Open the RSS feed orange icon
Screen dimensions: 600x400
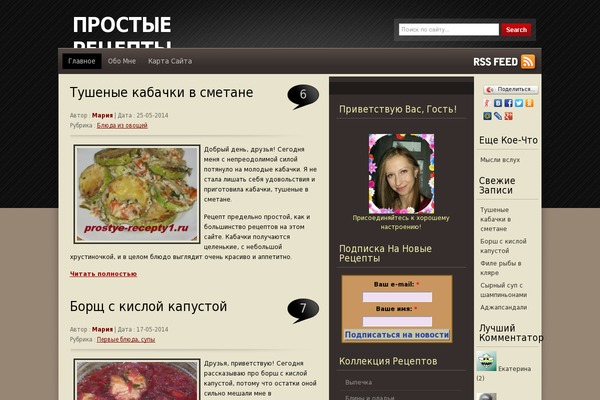tap(528, 62)
